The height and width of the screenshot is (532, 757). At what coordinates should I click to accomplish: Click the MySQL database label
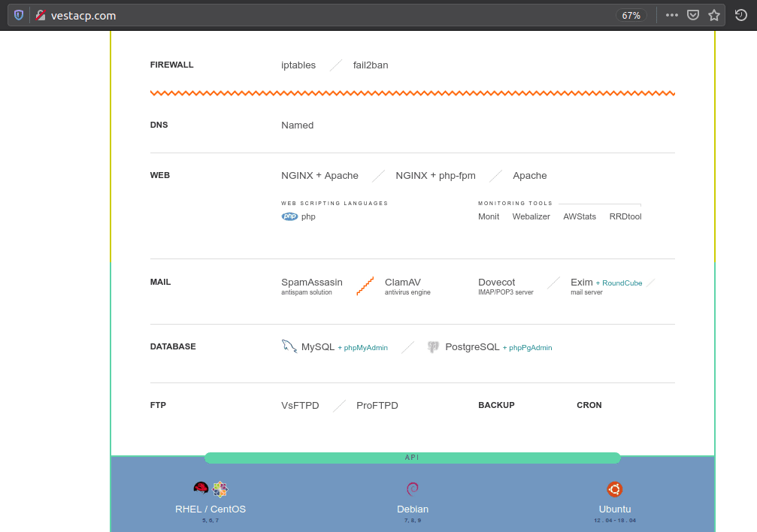point(318,347)
